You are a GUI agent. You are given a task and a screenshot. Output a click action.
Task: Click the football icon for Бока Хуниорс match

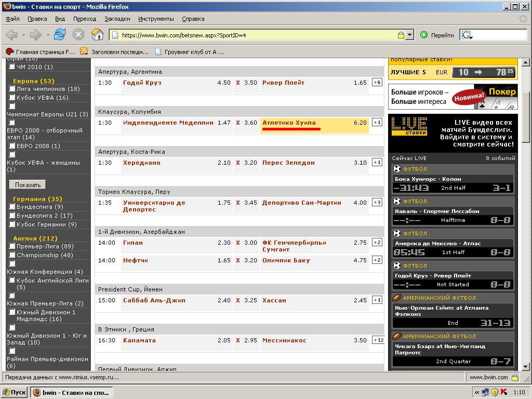397,169
